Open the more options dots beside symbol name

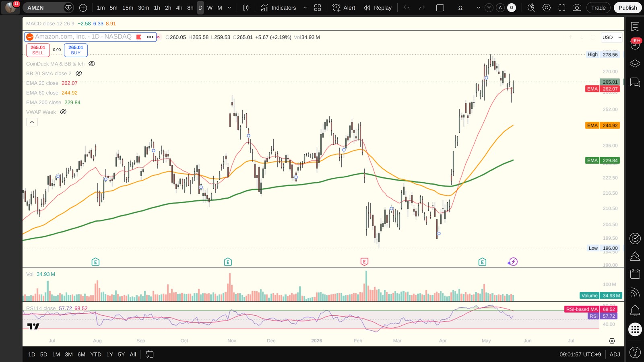pos(150,37)
